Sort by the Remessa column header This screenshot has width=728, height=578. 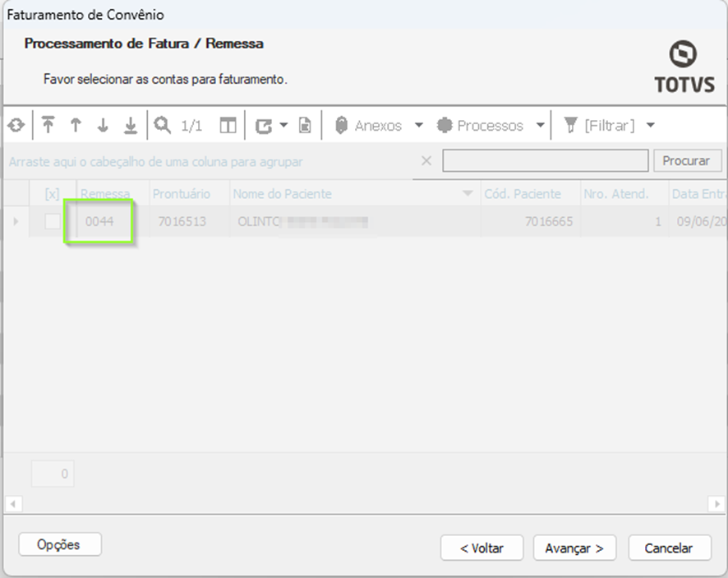click(113, 194)
